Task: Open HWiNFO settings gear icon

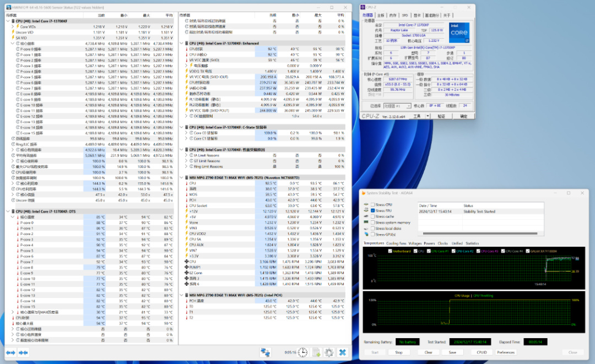Action: (329, 352)
